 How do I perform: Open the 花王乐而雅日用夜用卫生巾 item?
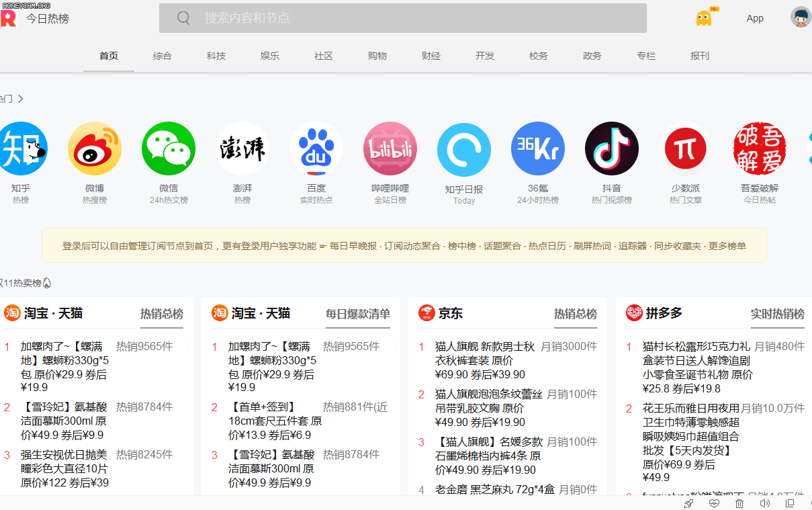(691, 443)
